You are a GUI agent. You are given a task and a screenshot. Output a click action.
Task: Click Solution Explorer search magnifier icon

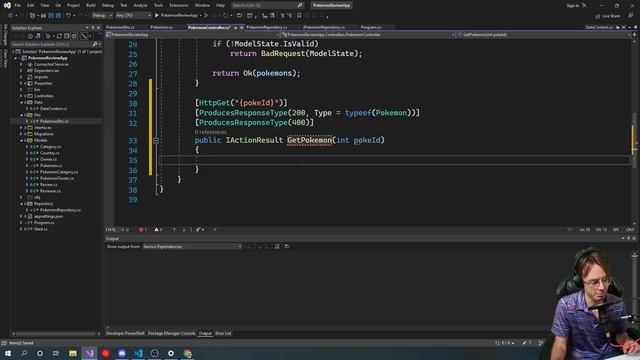95,44
